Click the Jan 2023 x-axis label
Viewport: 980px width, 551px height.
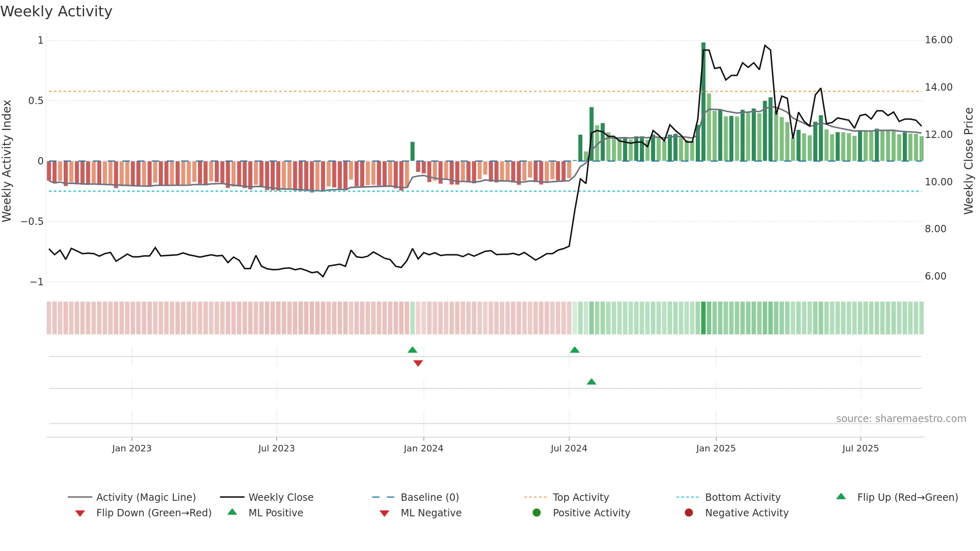(132, 448)
